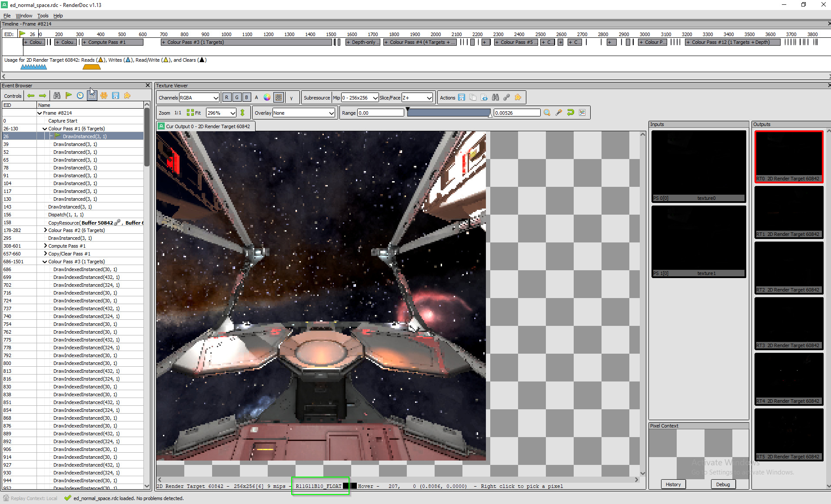Click the Range minimum 0.00 field
The height and width of the screenshot is (504, 831).
(380, 113)
